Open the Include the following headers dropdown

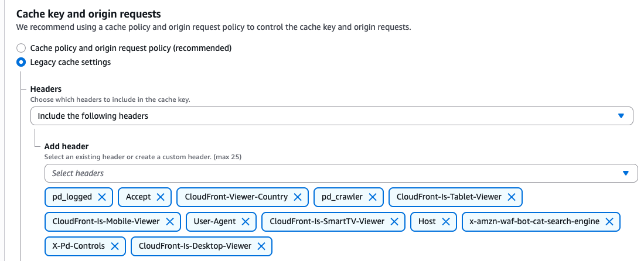[x=332, y=116]
